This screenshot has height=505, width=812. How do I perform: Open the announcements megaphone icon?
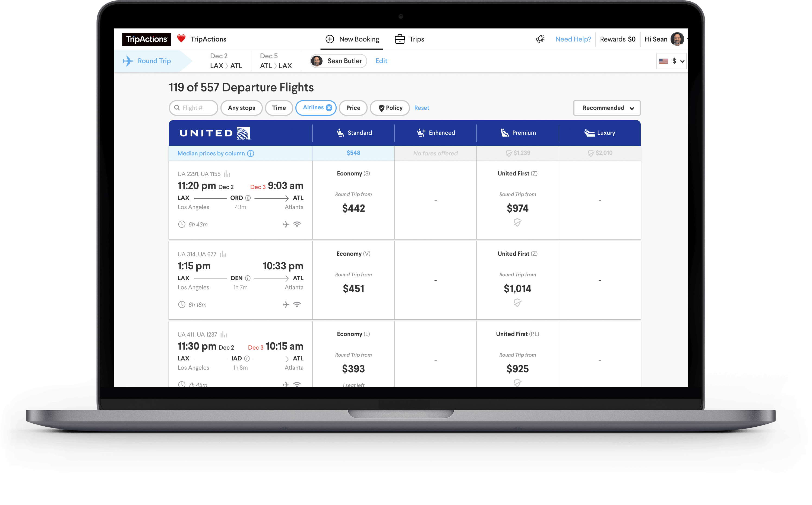pos(541,39)
